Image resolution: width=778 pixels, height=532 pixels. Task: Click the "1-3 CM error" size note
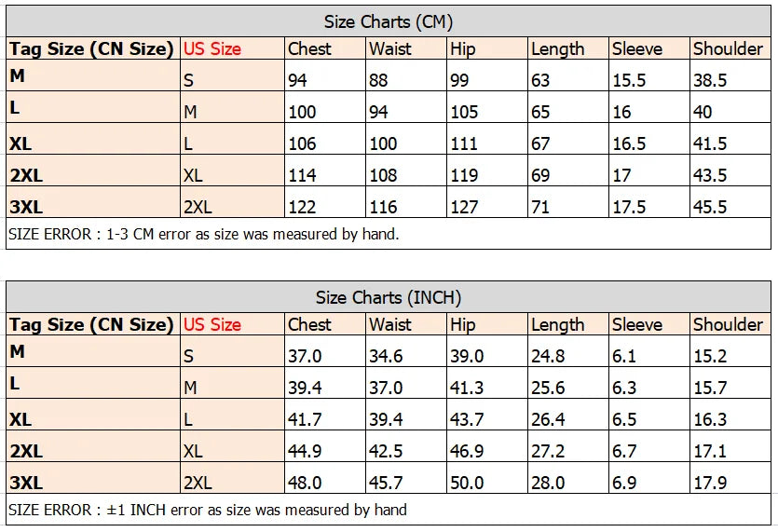(x=203, y=235)
